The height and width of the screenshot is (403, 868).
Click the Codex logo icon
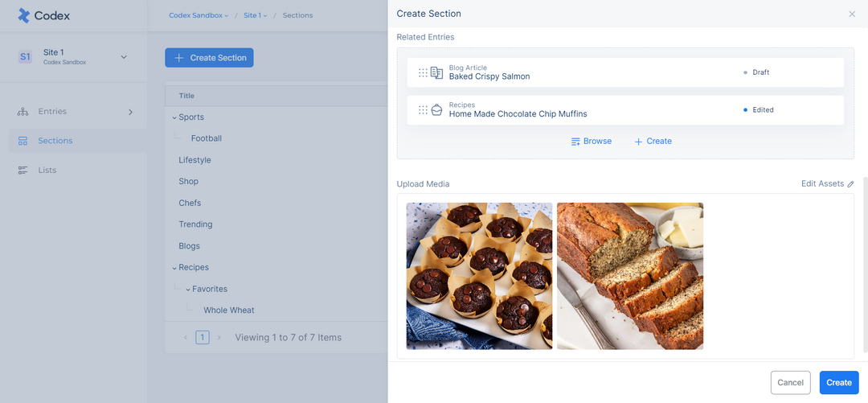tap(24, 15)
